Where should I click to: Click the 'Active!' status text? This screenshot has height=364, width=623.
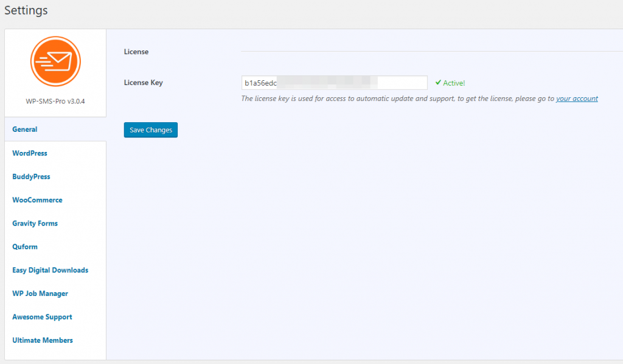(454, 83)
